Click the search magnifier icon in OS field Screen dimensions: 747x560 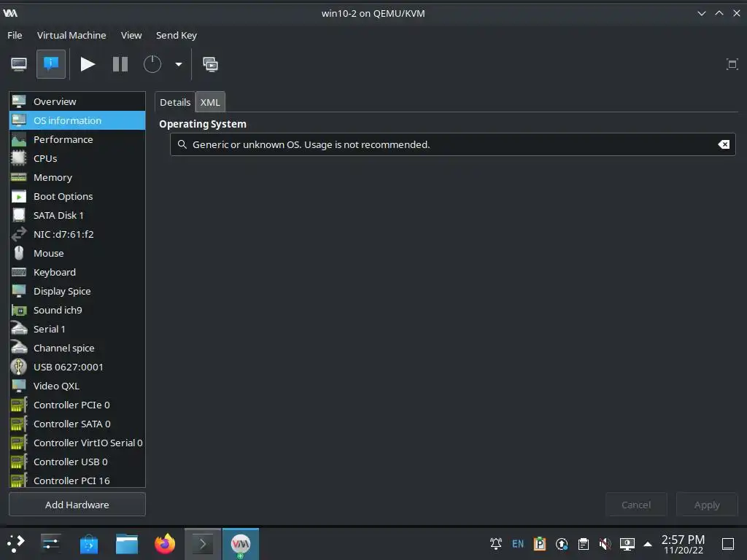[182, 144]
